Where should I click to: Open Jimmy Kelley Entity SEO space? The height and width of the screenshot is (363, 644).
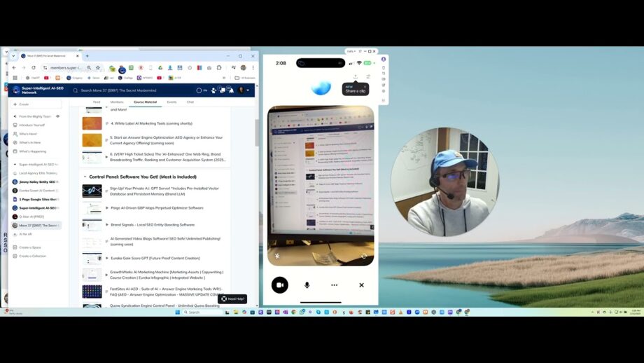point(36,181)
